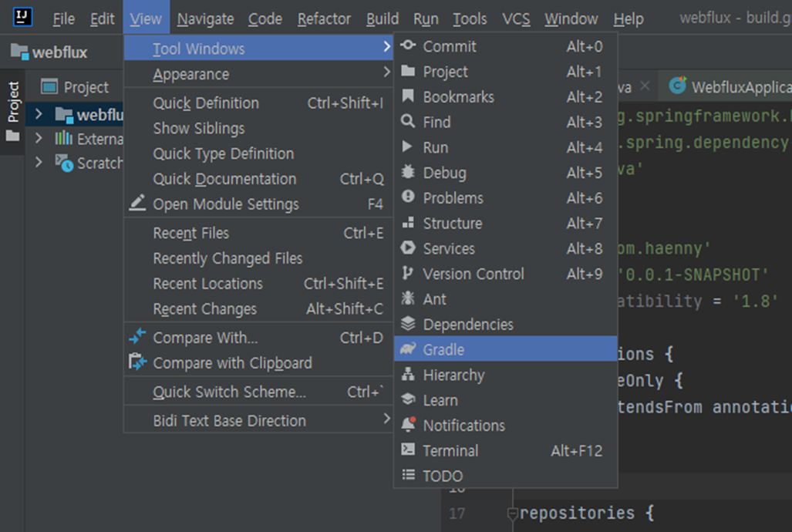Click the Learn graduation cap icon

click(408, 399)
